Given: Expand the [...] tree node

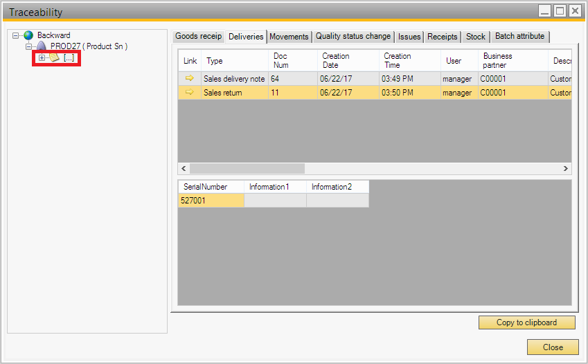Looking at the screenshot, I should (42, 58).
